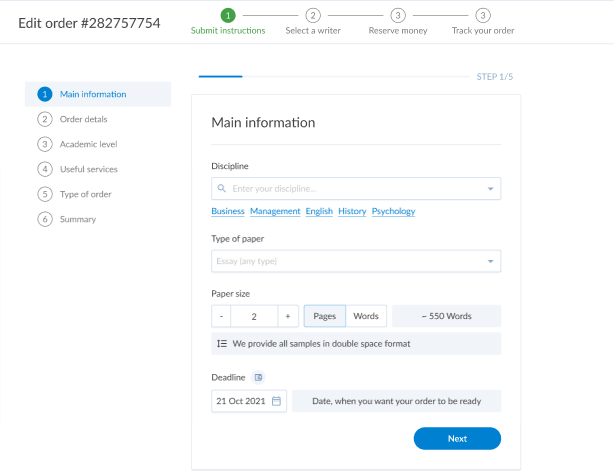Open the Discipline dropdown arrow
The width and height of the screenshot is (614, 475).
click(x=490, y=188)
